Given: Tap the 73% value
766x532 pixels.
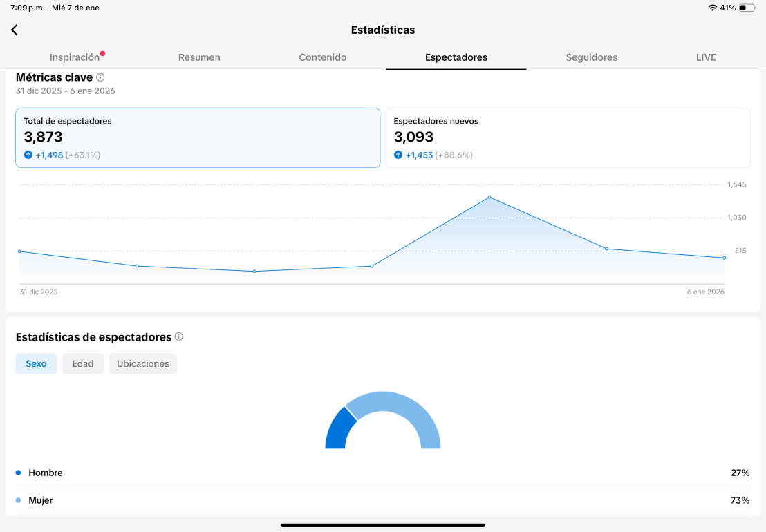Looking at the screenshot, I should [x=740, y=500].
